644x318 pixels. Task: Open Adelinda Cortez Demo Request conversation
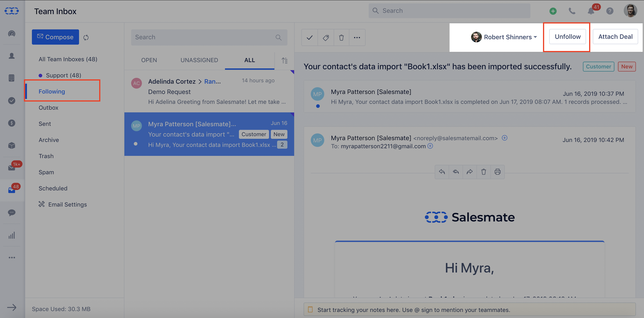click(209, 91)
